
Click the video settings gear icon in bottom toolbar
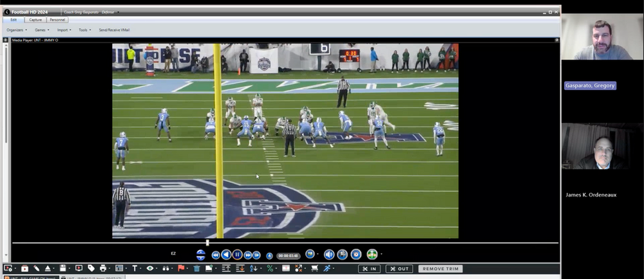click(x=8, y=268)
